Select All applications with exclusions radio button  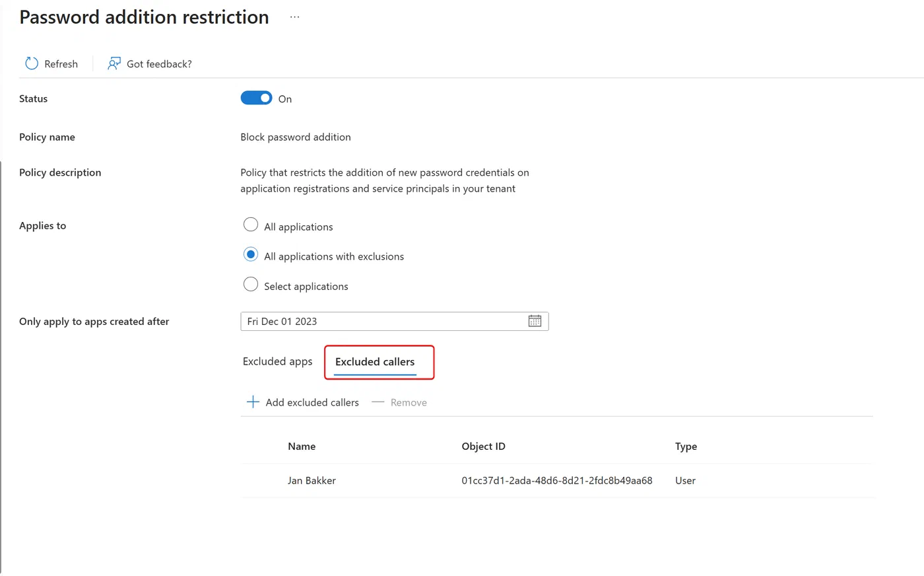[251, 254]
